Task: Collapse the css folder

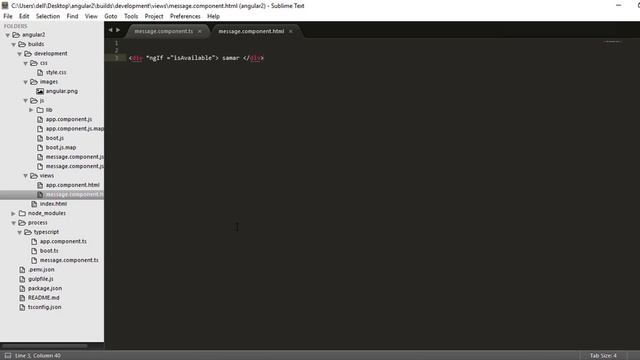Action: tap(25, 63)
